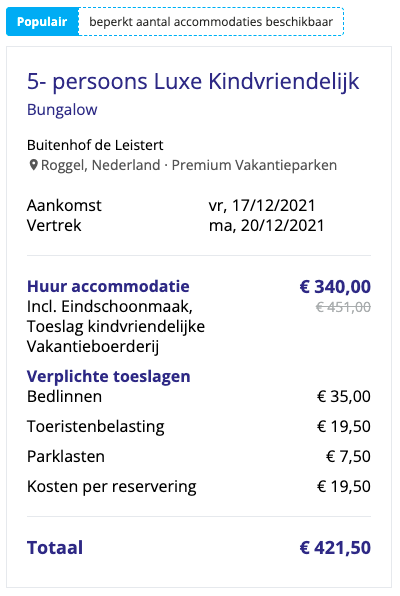Click the Verplichte toeslagen heading
The height and width of the screenshot is (596, 400).
109,377
